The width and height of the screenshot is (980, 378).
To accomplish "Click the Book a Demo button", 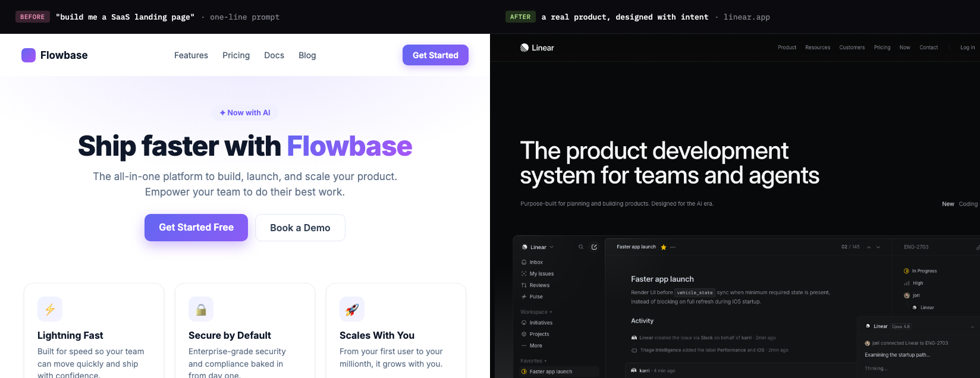I will click(x=300, y=228).
